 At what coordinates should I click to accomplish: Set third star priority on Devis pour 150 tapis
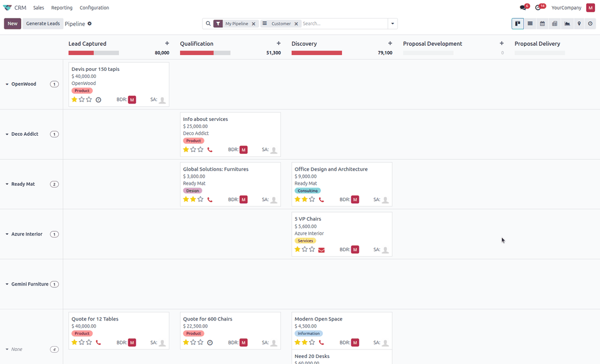[x=89, y=99]
